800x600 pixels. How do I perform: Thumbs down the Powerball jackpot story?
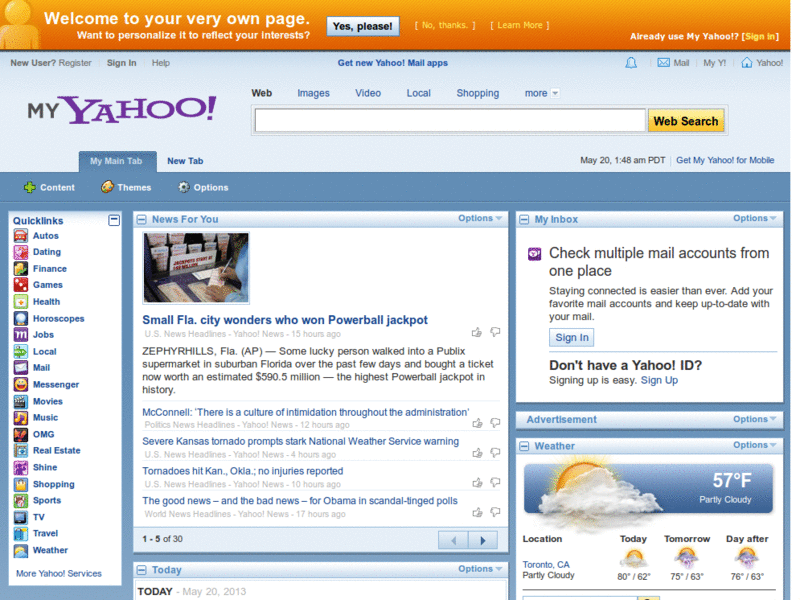click(x=495, y=333)
